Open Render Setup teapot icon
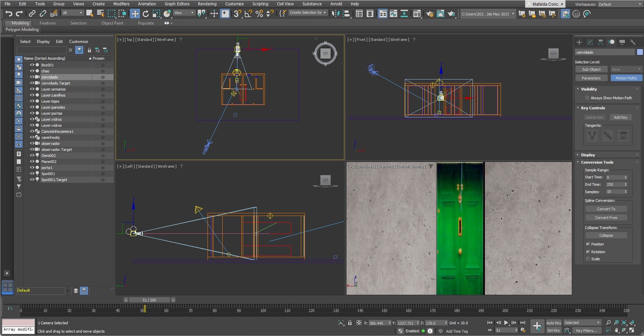The width and height of the screenshot is (644, 336). point(430,14)
